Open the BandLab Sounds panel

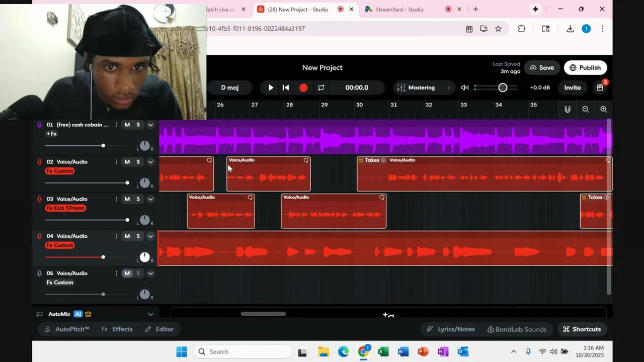pos(517,329)
